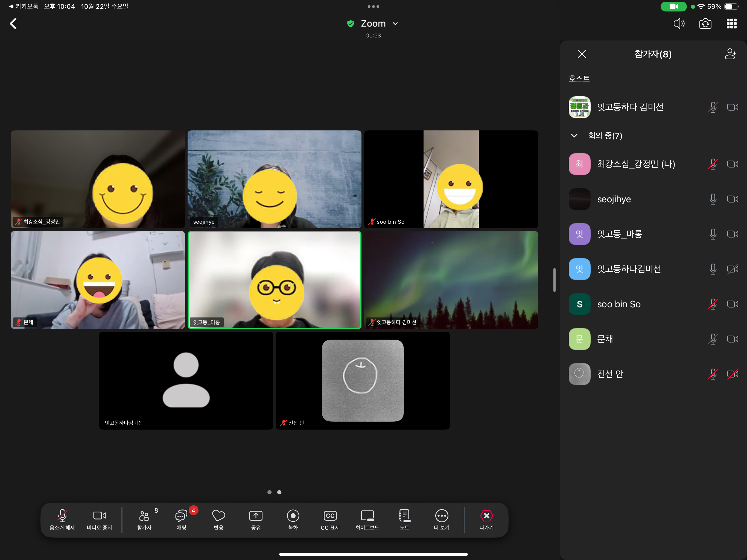Tap the invite participant icon in panel header
This screenshot has width=747, height=560.
pyautogui.click(x=730, y=54)
